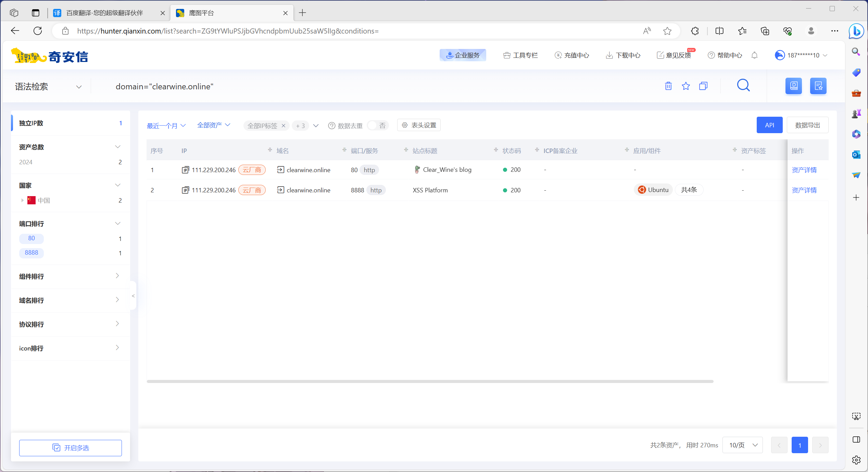The height and width of the screenshot is (472, 868).
Task: Toggle the data dedup switch
Action: pyautogui.click(x=377, y=126)
